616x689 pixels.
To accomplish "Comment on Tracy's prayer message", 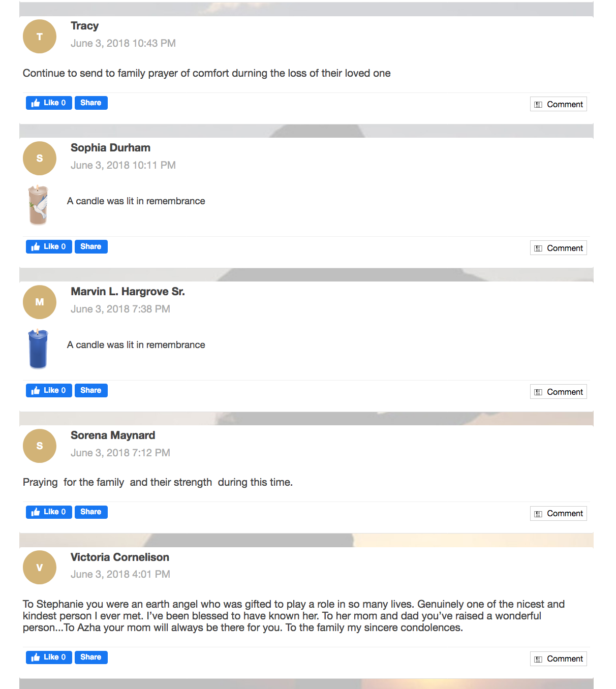I will pos(559,104).
